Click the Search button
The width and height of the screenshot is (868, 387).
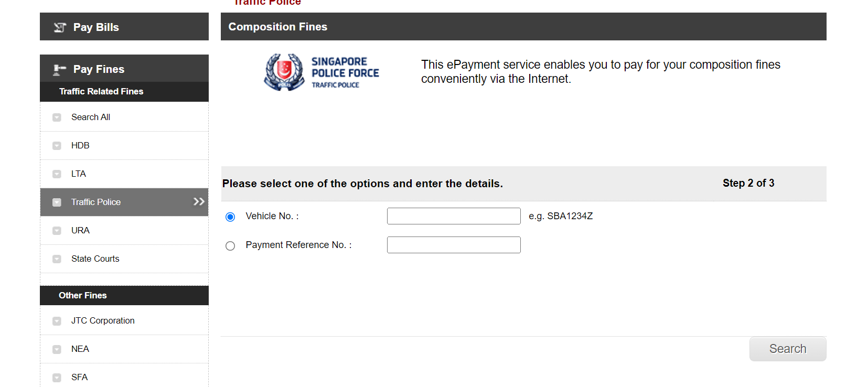coord(787,349)
